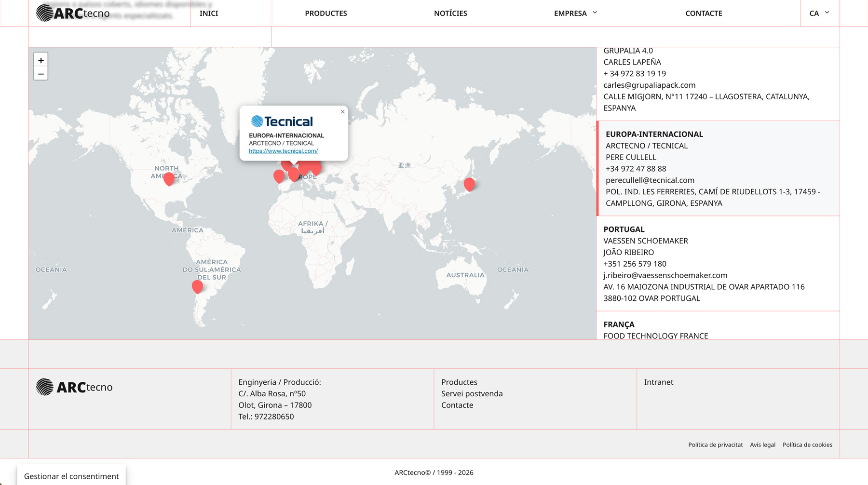This screenshot has width=868, height=485.
Task: Expand the EMPRESA dropdown menu
Action: tap(575, 13)
